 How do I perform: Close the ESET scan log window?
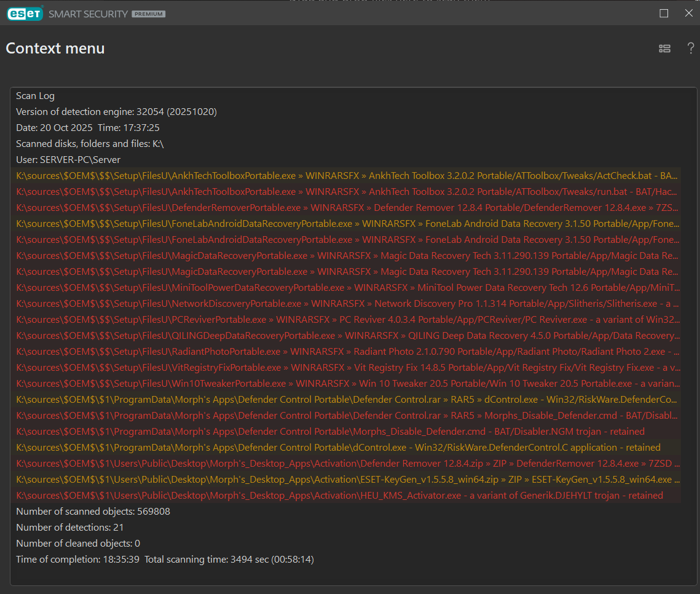pos(689,14)
